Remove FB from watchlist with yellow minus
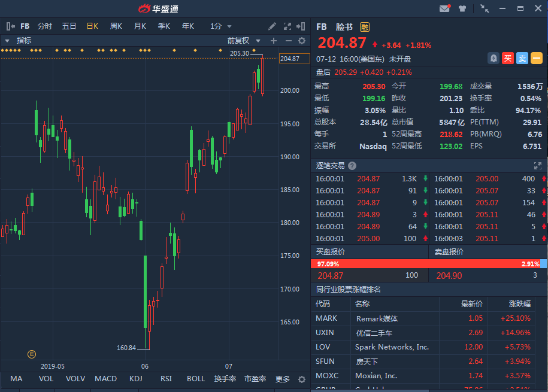The height and width of the screenshot is (392, 548). [x=537, y=58]
